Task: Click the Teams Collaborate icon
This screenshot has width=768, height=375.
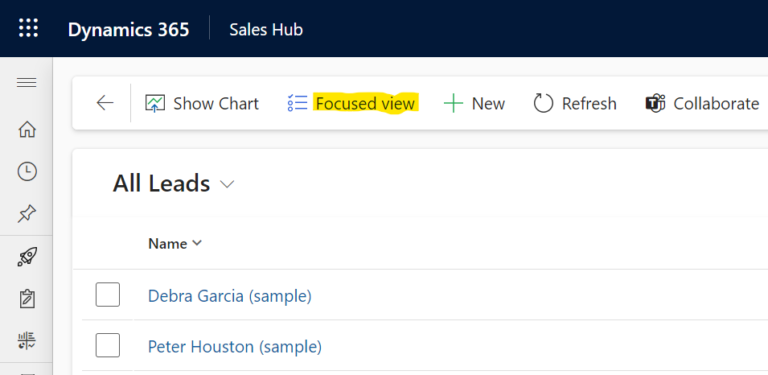Action: [x=655, y=103]
